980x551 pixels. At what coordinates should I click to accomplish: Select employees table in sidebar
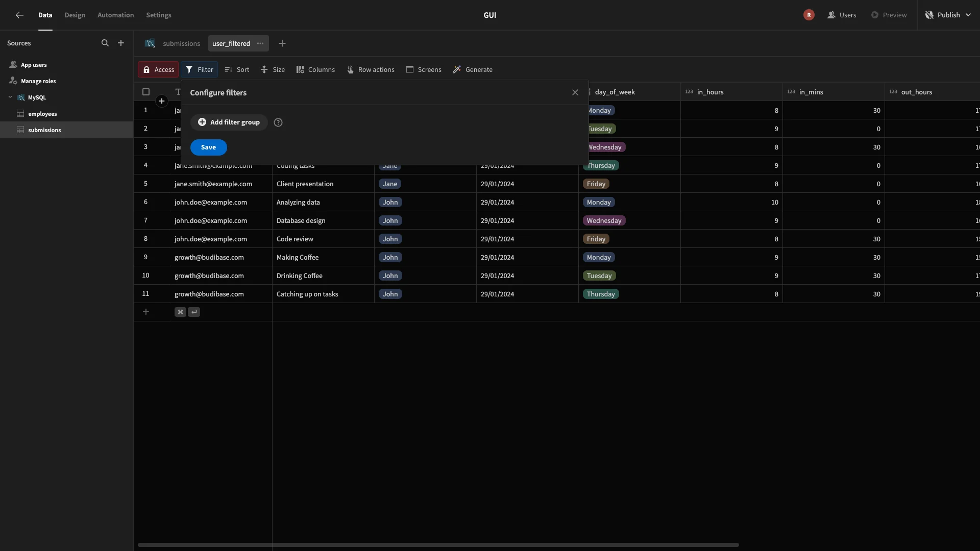42,114
